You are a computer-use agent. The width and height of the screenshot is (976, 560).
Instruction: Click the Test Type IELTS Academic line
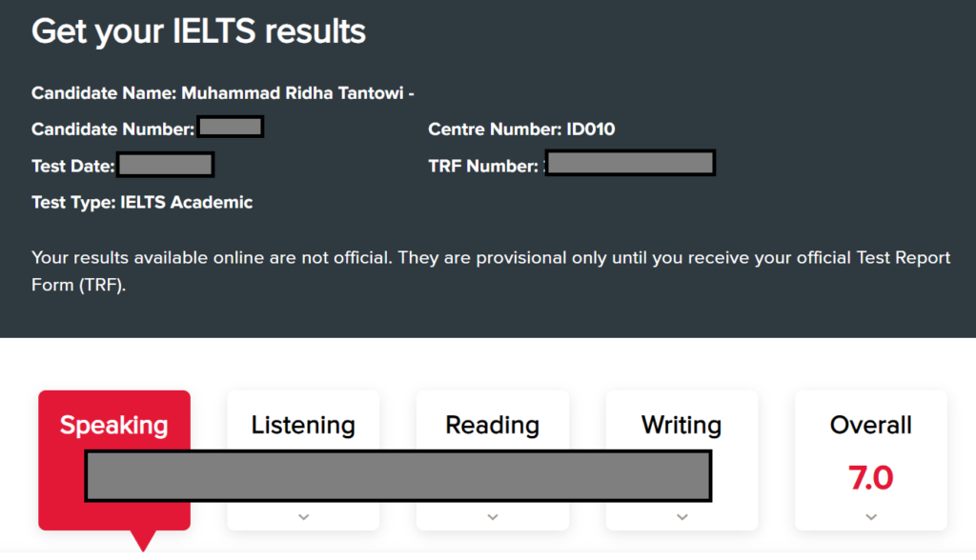[142, 202]
